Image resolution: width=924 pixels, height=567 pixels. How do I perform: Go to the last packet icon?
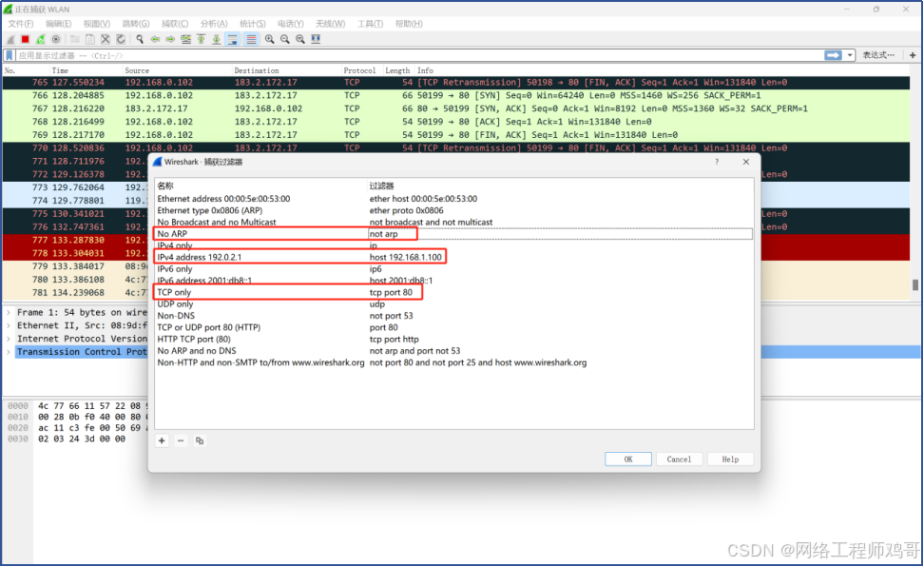tap(217, 40)
